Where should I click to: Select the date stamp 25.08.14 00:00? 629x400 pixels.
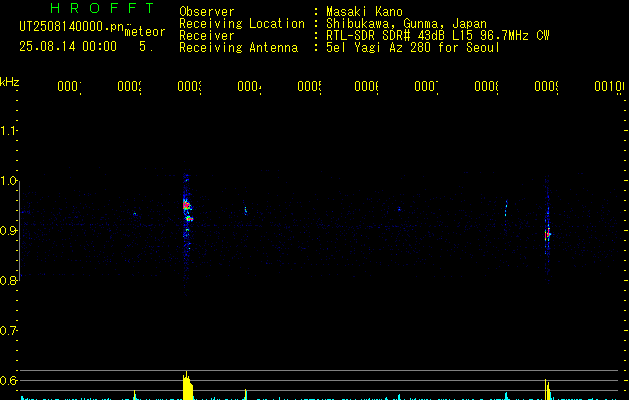[x=68, y=46]
